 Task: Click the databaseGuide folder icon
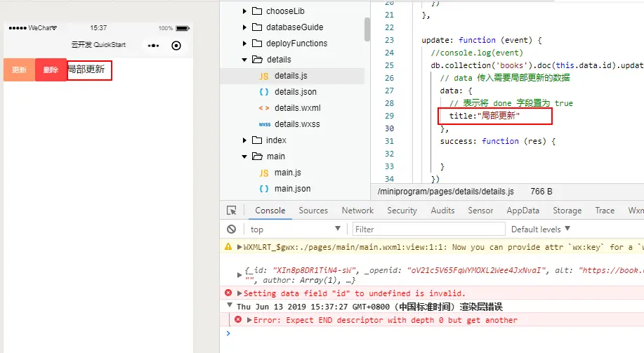point(257,27)
